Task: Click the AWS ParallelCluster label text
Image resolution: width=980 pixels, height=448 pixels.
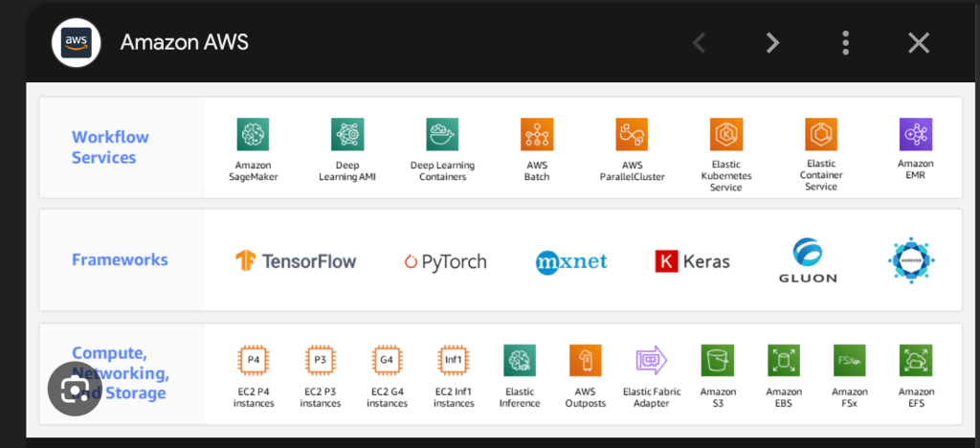Action: [633, 171]
